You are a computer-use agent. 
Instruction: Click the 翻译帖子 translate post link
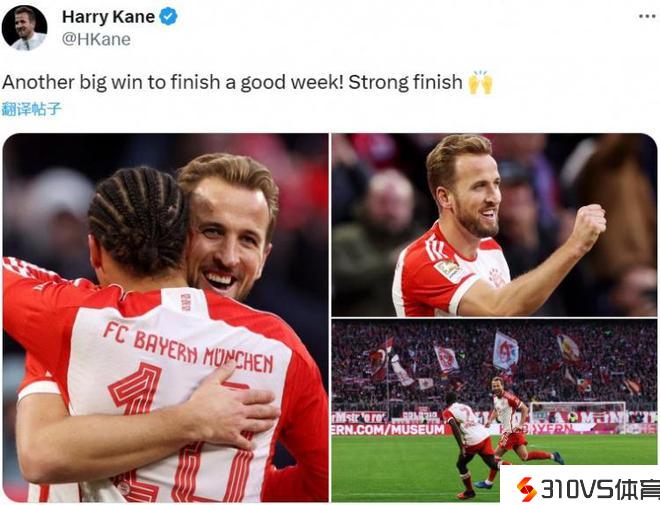(x=32, y=109)
